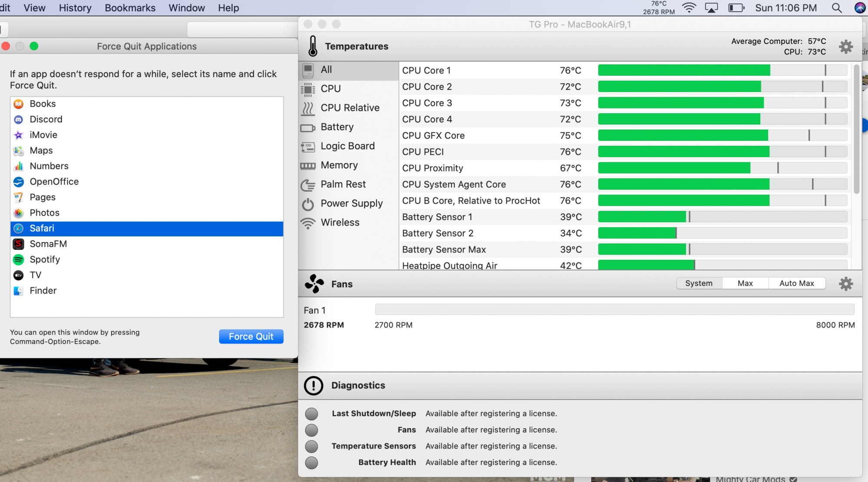868x482 pixels.
Task: Click the Siri icon in menu bar
Action: point(860,8)
